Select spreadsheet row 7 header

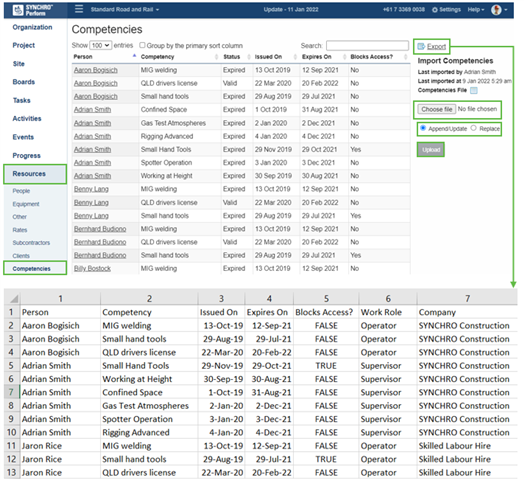click(11, 392)
